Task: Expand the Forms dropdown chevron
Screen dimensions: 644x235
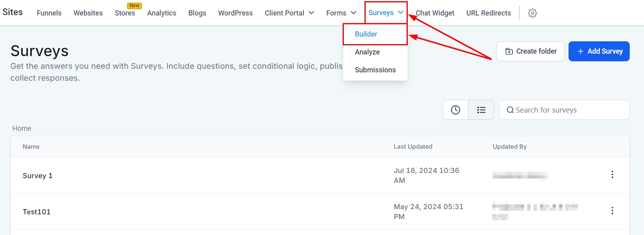Action: tap(353, 13)
